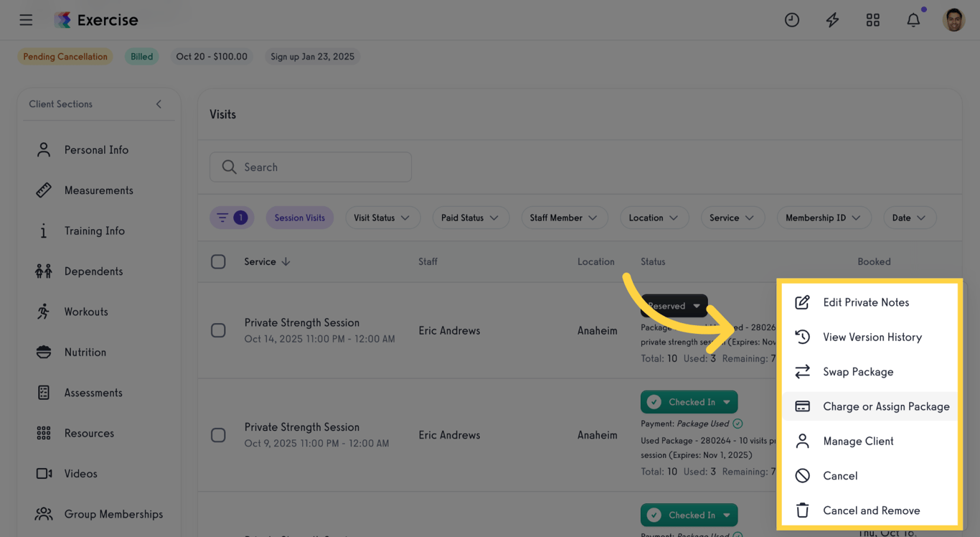Select the checkbox for the Oct 14 session
The image size is (980, 537).
pyautogui.click(x=219, y=330)
